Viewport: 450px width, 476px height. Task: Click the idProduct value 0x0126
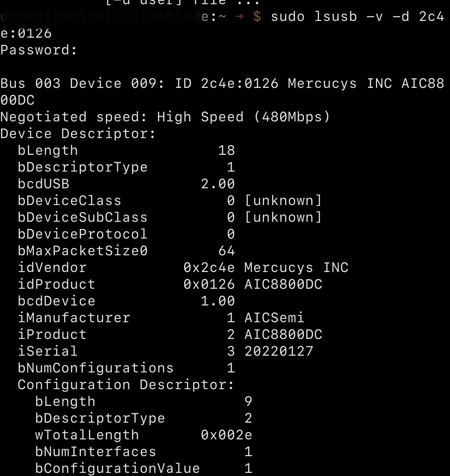click(209, 285)
